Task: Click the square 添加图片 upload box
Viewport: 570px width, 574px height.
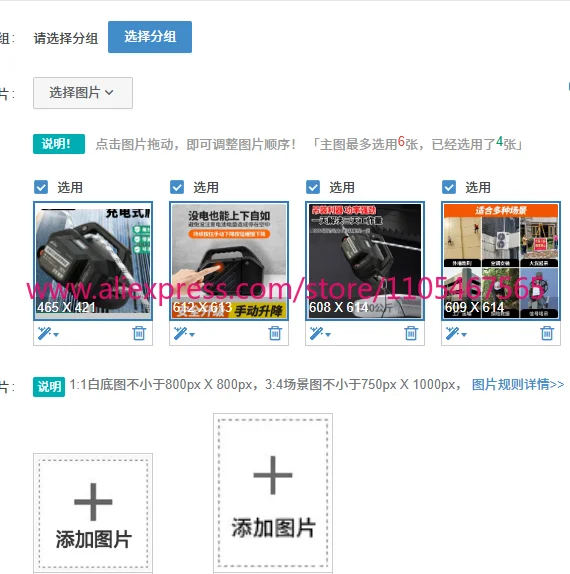Action: 93,513
